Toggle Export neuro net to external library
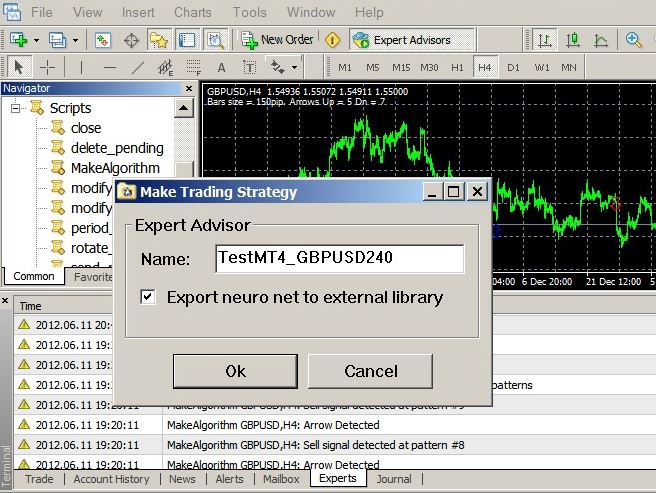 point(148,297)
